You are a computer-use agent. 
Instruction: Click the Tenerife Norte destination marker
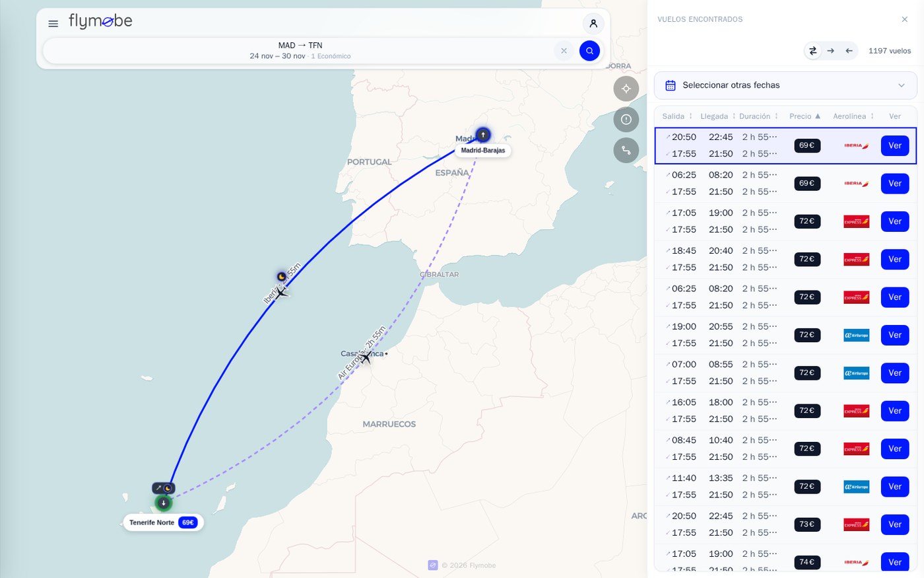[163, 503]
